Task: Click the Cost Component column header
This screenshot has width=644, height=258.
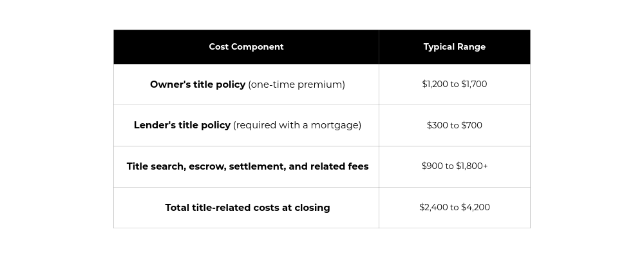Action: pyautogui.click(x=246, y=46)
